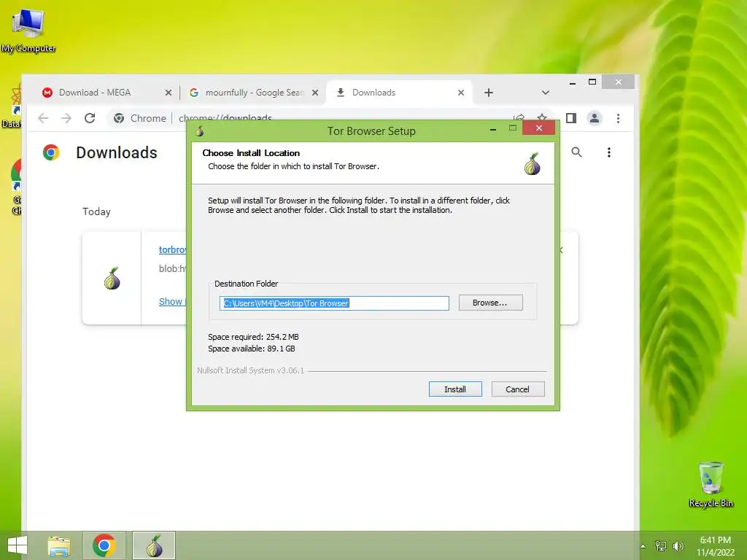Toggle Chrome's side panel icon
The height and width of the screenshot is (560, 747).
[570, 118]
